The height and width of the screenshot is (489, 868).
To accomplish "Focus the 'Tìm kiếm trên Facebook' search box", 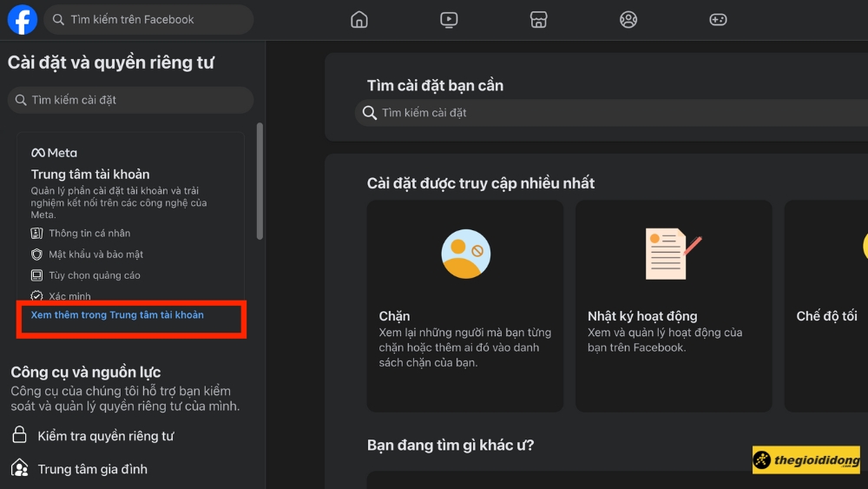I will click(x=148, y=20).
